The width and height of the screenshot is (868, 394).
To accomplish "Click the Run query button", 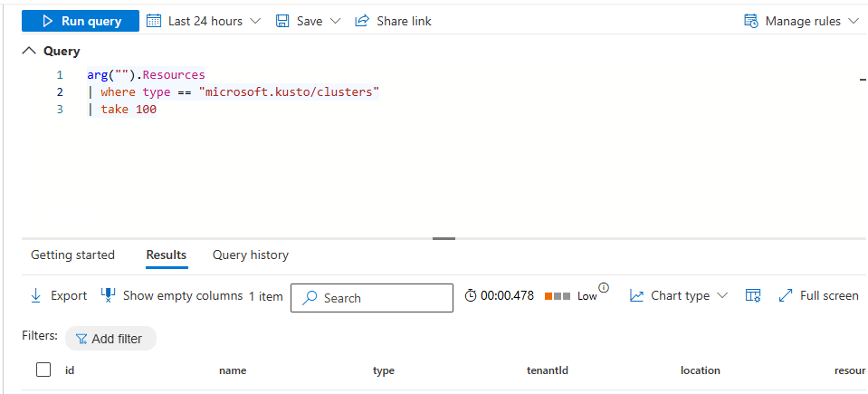I will [81, 21].
